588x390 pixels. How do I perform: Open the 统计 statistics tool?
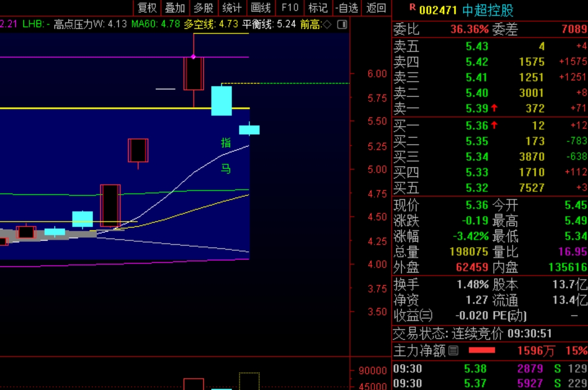point(232,8)
